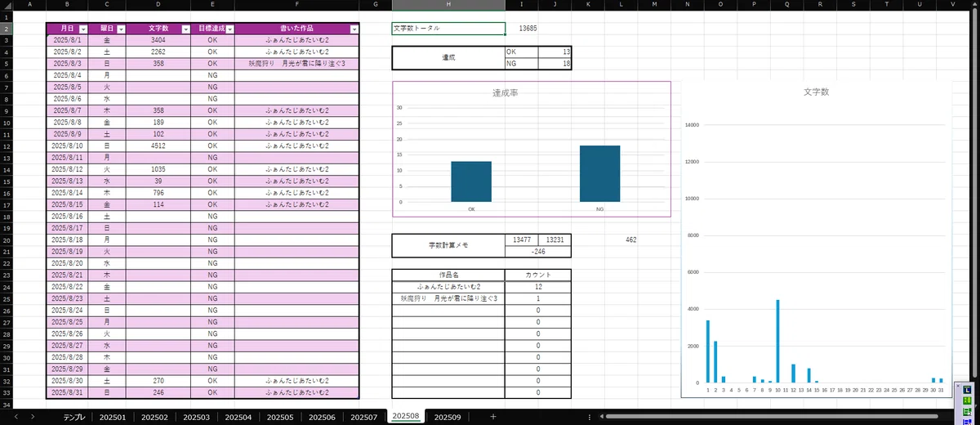Click the date cell 2025/8/10
Screen dimensions: 980x425
(x=67, y=146)
